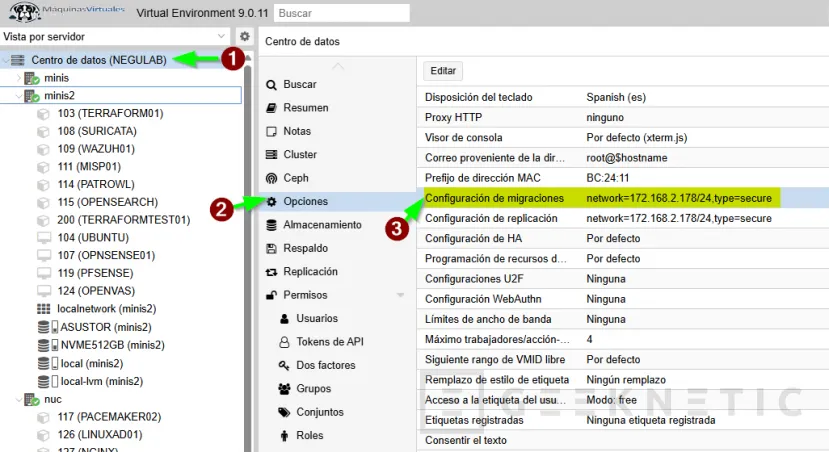Open the Buscar menu item
Image resolution: width=829 pixels, height=452 pixels.
pos(338,84)
